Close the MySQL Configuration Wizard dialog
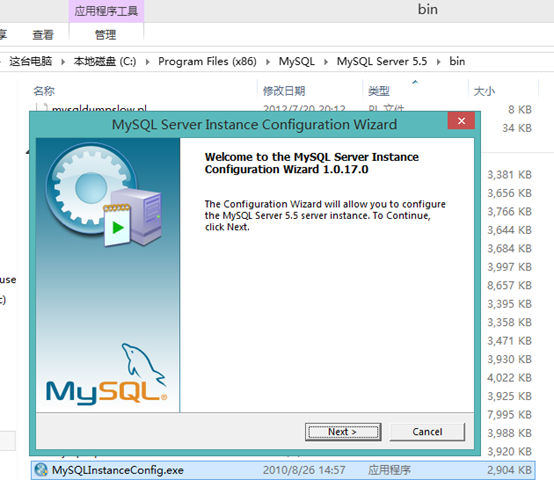554x480 pixels. (x=461, y=121)
